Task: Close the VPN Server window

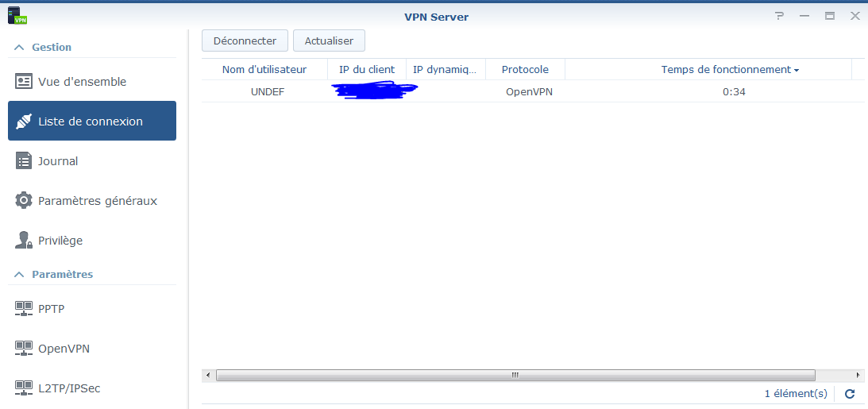Action: click(854, 16)
